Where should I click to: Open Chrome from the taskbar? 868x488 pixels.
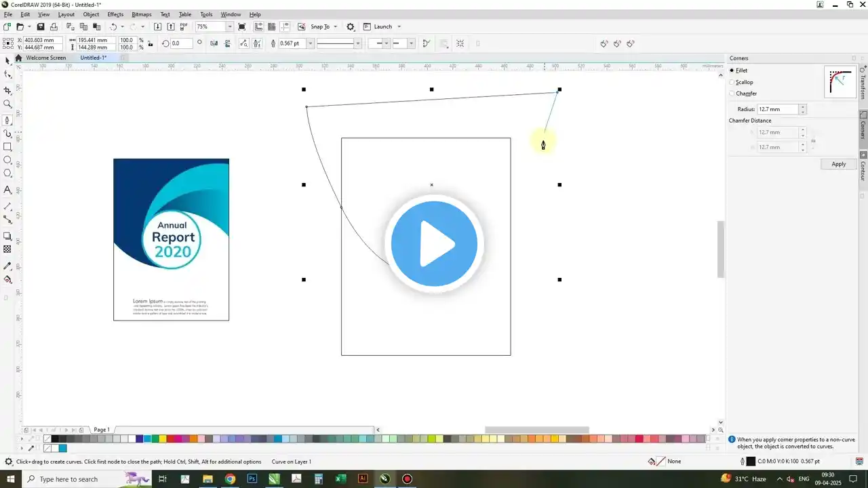coord(230,479)
